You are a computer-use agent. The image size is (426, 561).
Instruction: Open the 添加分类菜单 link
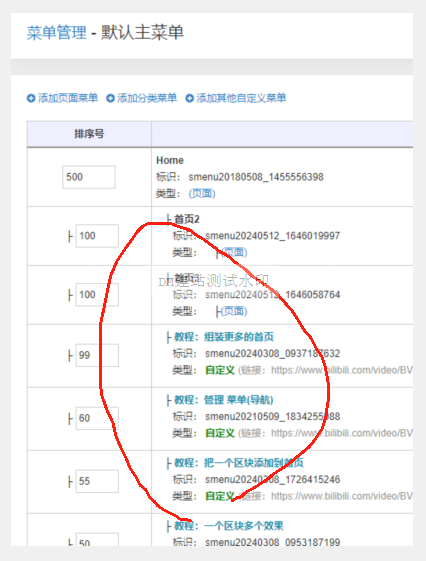pyautogui.click(x=147, y=98)
